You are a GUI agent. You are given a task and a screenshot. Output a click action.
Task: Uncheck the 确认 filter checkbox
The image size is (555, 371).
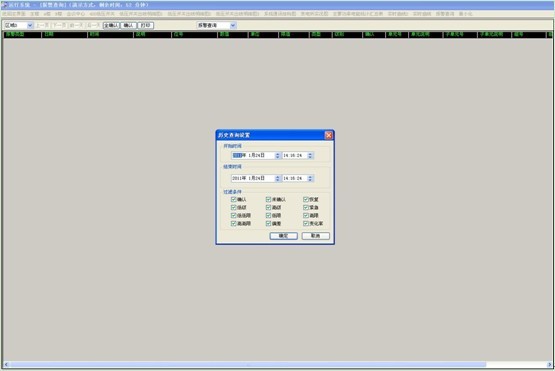click(x=234, y=199)
